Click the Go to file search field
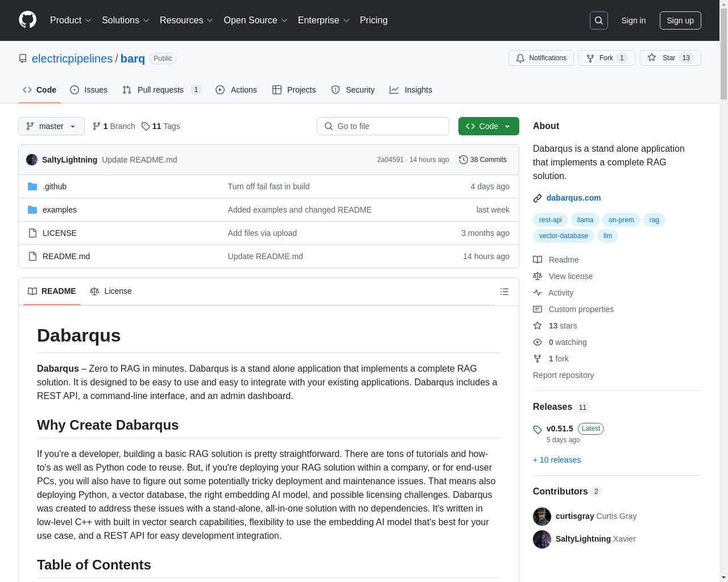This screenshot has width=728, height=582. 383,126
